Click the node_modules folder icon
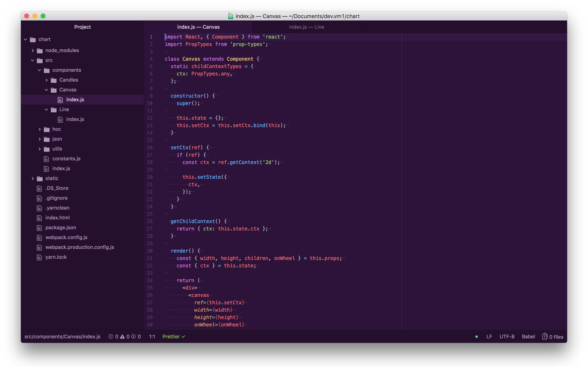 pos(40,50)
